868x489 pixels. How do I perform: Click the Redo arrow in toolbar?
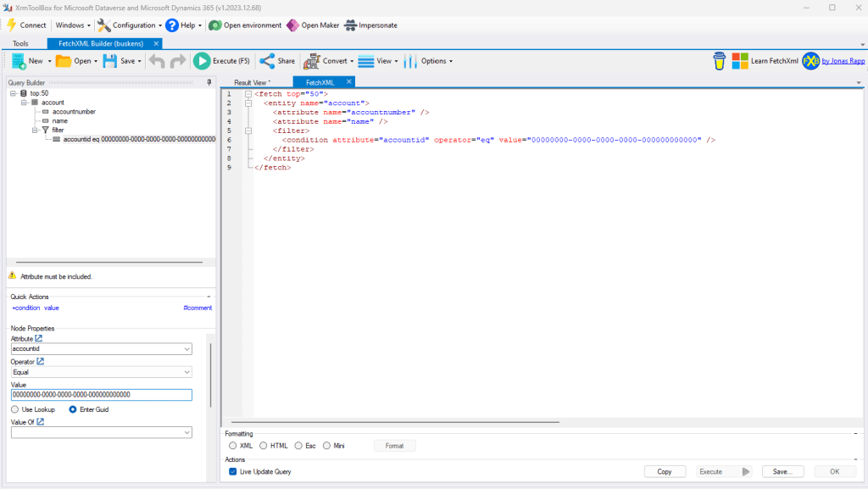(x=177, y=61)
